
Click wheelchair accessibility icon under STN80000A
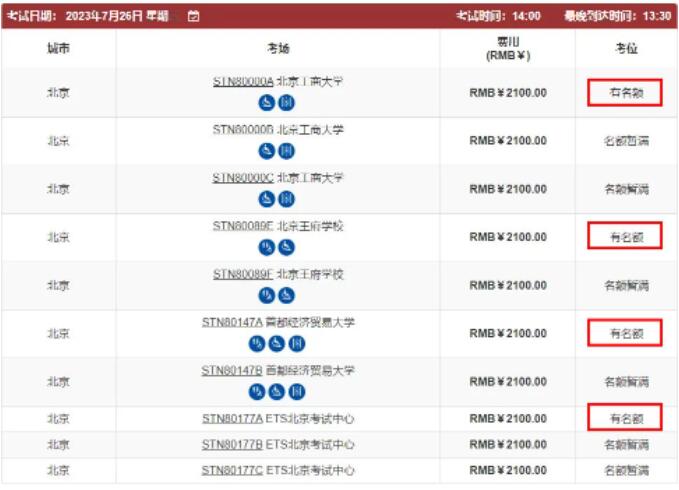tap(267, 103)
